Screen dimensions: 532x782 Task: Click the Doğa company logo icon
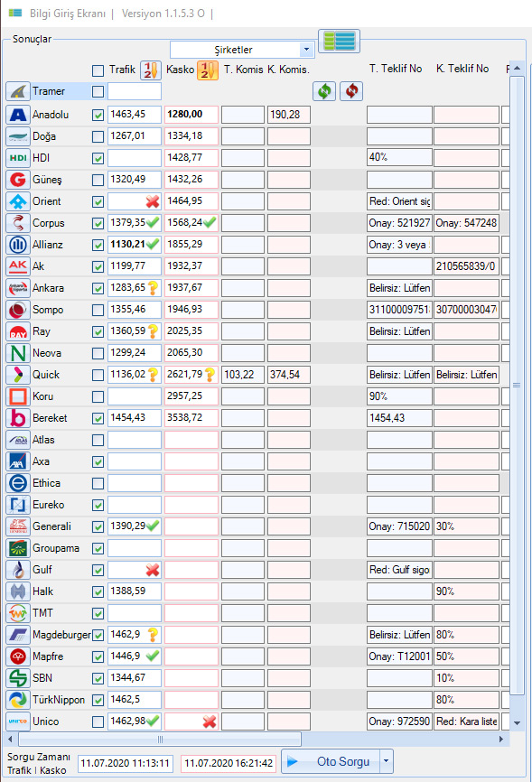pos(18,136)
